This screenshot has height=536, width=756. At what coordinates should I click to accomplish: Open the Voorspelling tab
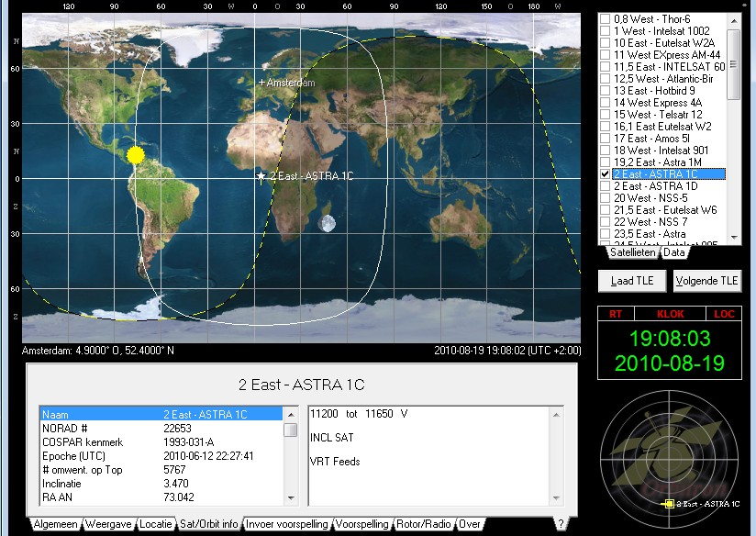pyautogui.click(x=361, y=524)
